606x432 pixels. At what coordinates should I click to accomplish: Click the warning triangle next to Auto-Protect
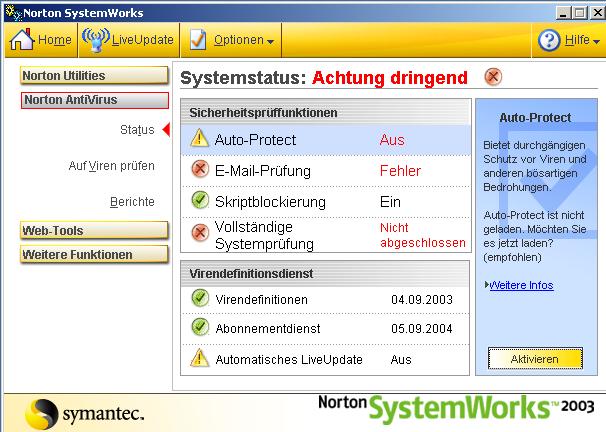click(x=199, y=138)
